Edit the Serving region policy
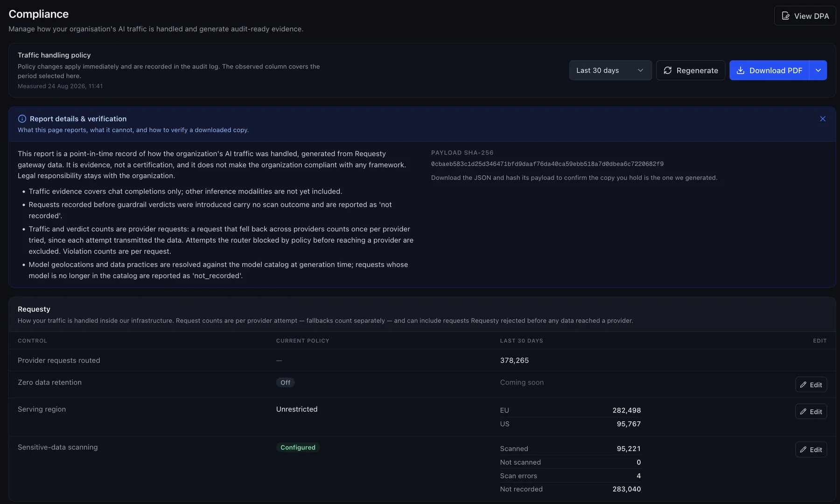The image size is (840, 504). (811, 412)
